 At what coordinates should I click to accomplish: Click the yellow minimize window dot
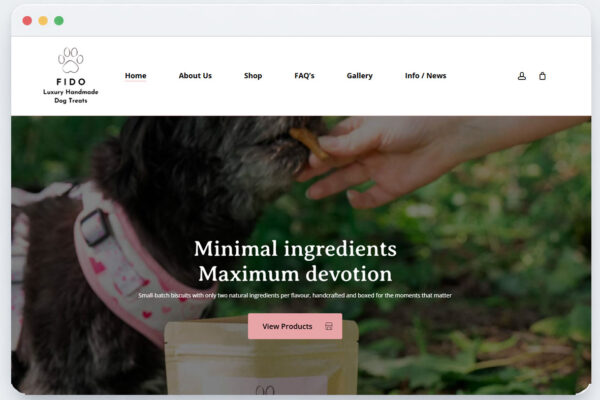click(x=43, y=20)
